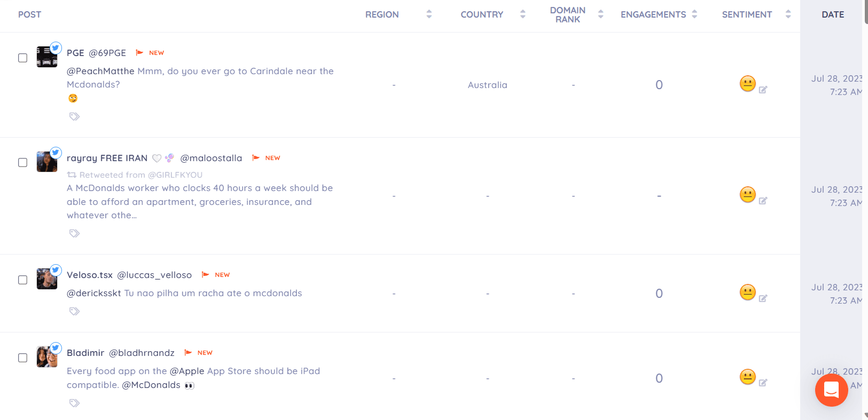Edit sentiment for the Veloso.tsx post
868x420 pixels.
(x=763, y=298)
